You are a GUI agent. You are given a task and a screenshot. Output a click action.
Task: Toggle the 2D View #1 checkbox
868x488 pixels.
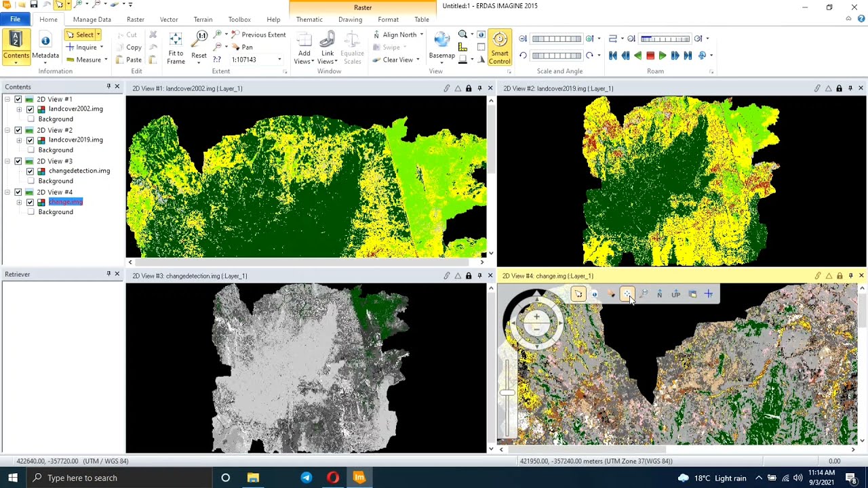(x=18, y=100)
